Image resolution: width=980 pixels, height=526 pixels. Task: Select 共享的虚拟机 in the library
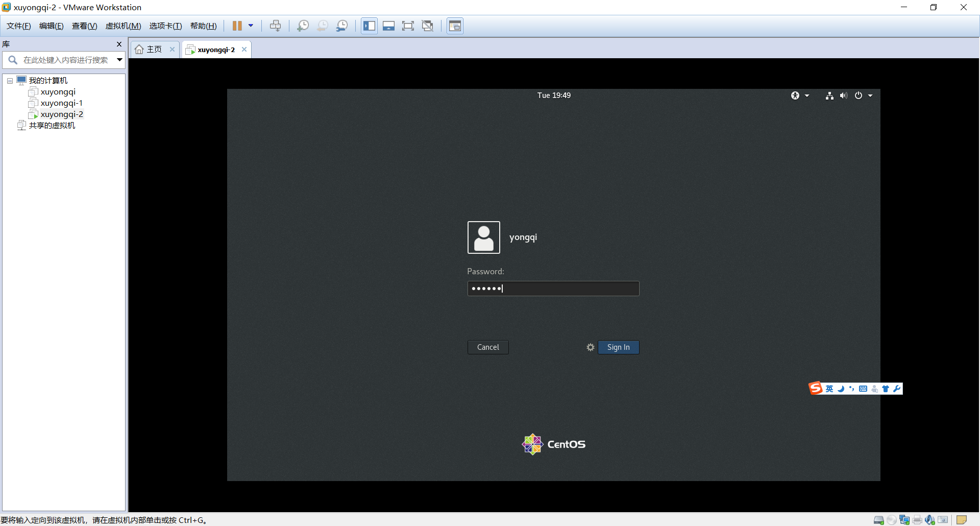click(52, 126)
